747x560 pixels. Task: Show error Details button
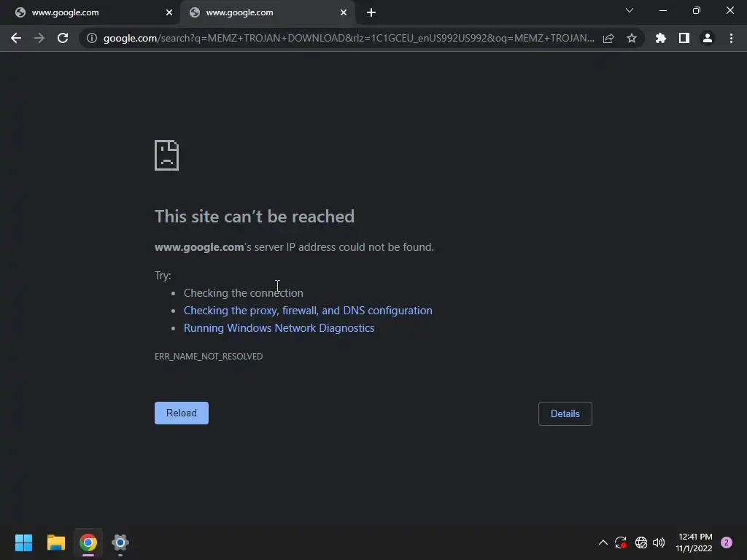(565, 413)
